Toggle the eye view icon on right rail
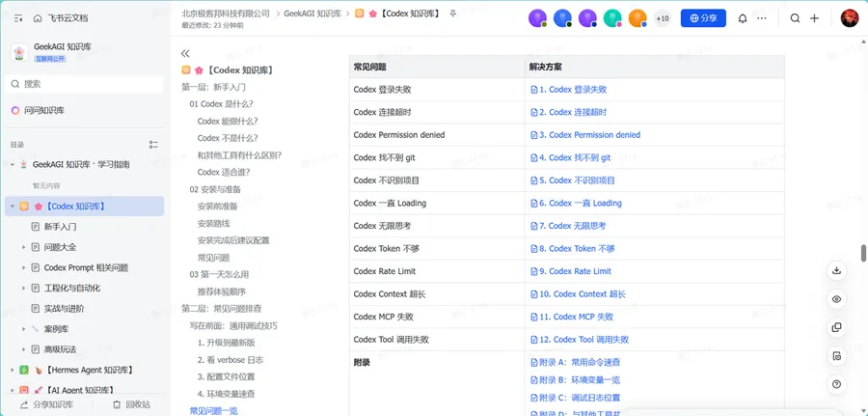Screen dimensions: 868x416 click(x=836, y=299)
